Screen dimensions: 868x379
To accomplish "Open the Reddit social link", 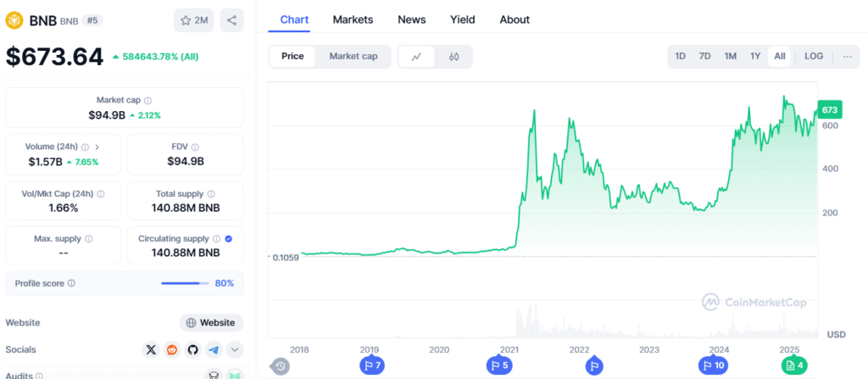I will click(x=172, y=349).
